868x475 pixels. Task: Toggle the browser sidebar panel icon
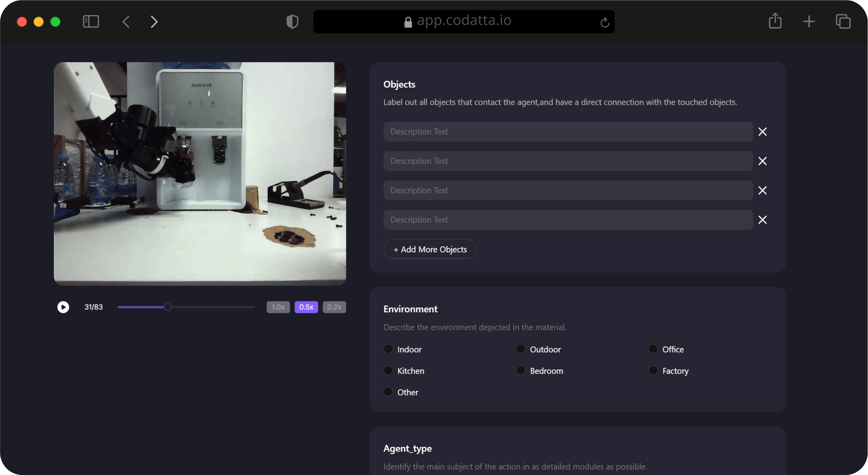click(x=91, y=22)
